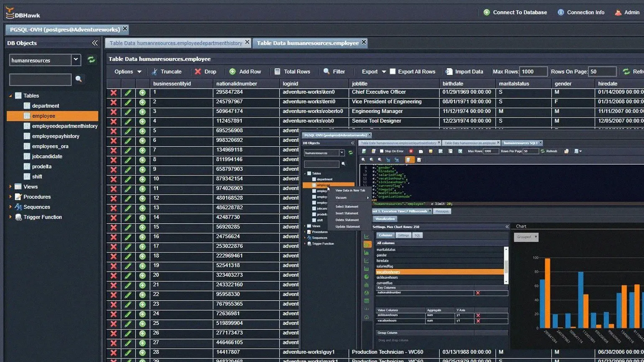Screen dimensions: 644x362
Task: Close the Table Data humanresources.employee tab
Action: pos(364,42)
